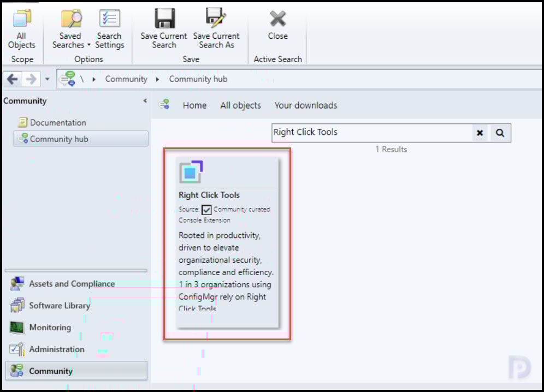The width and height of the screenshot is (544, 392).
Task: Go back with the back arrow
Action: point(13,80)
